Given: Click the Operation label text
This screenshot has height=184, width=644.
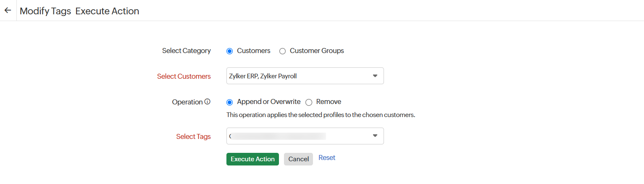Looking at the screenshot, I should coord(187,102).
